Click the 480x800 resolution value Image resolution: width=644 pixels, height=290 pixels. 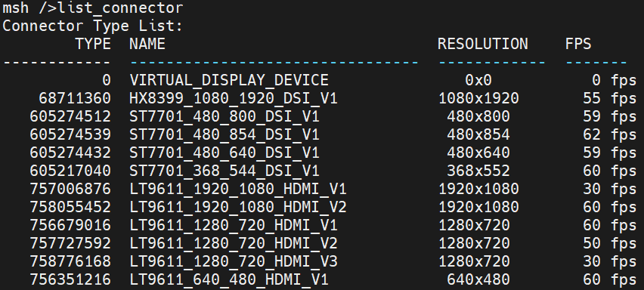click(478, 116)
